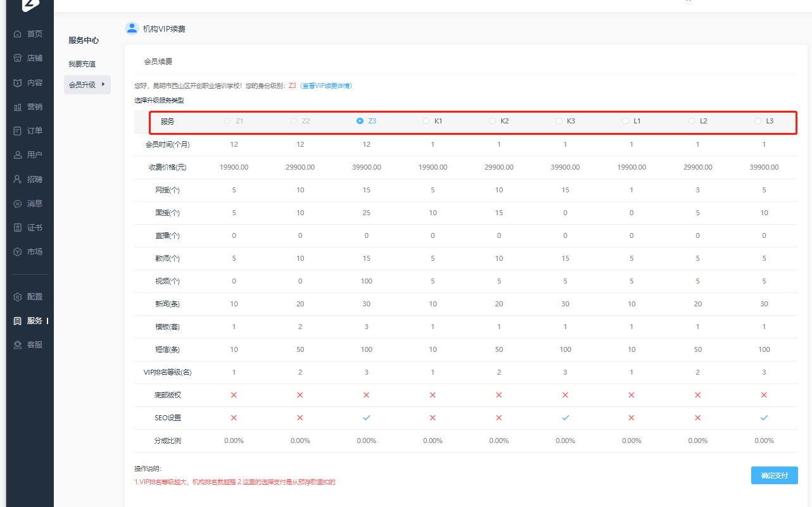The width and height of the screenshot is (812, 507).
Task: Click the VIP排名等级(名) row label
Action: [167, 373]
